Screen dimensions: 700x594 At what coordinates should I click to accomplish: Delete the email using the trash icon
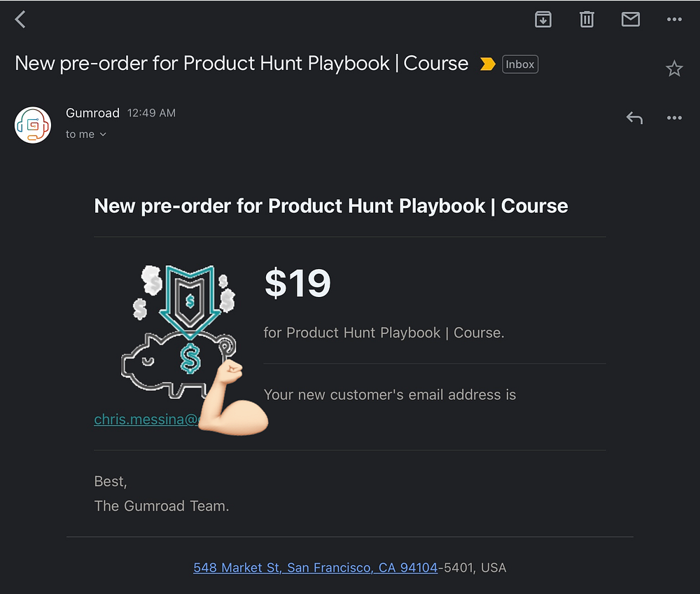[x=587, y=19]
